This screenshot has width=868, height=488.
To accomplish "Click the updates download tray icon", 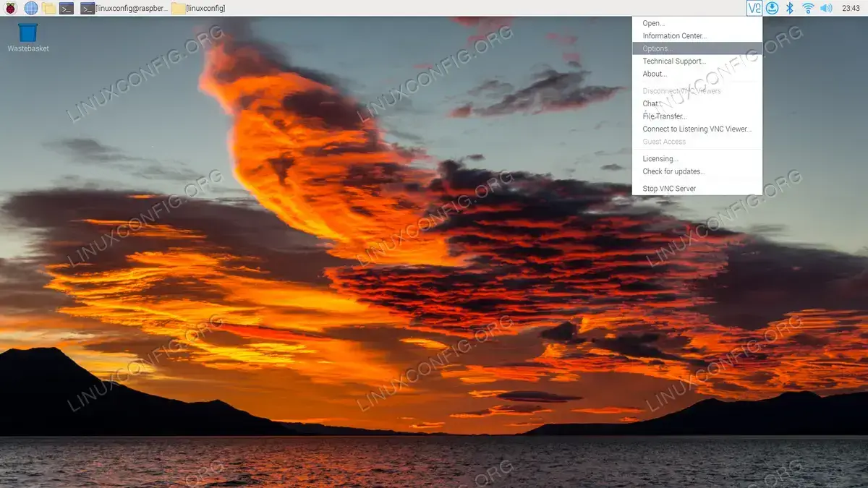I will click(x=773, y=8).
